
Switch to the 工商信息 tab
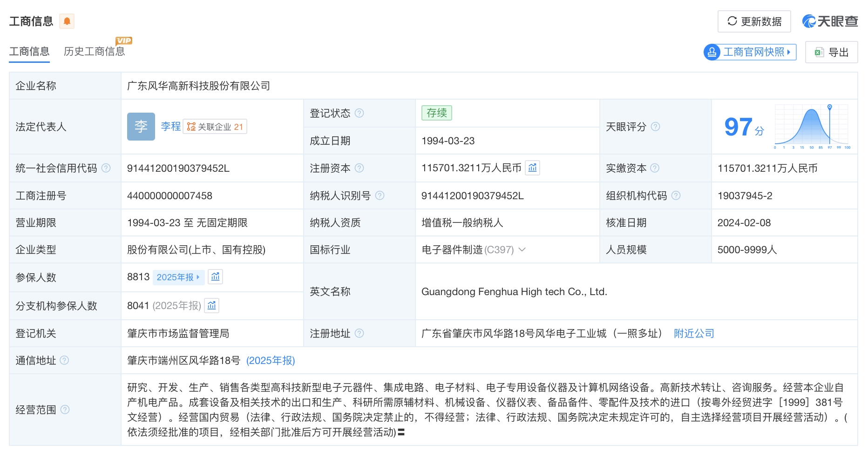pyautogui.click(x=29, y=52)
